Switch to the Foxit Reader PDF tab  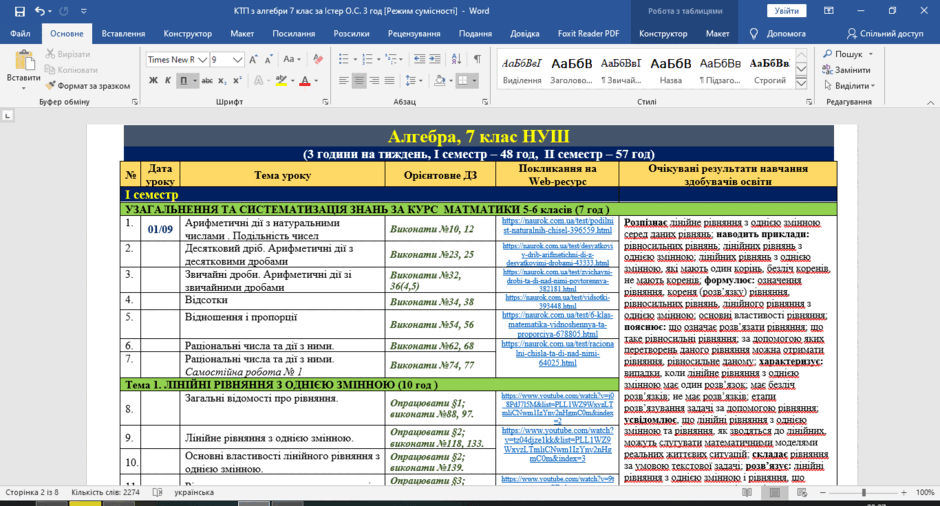(588, 34)
